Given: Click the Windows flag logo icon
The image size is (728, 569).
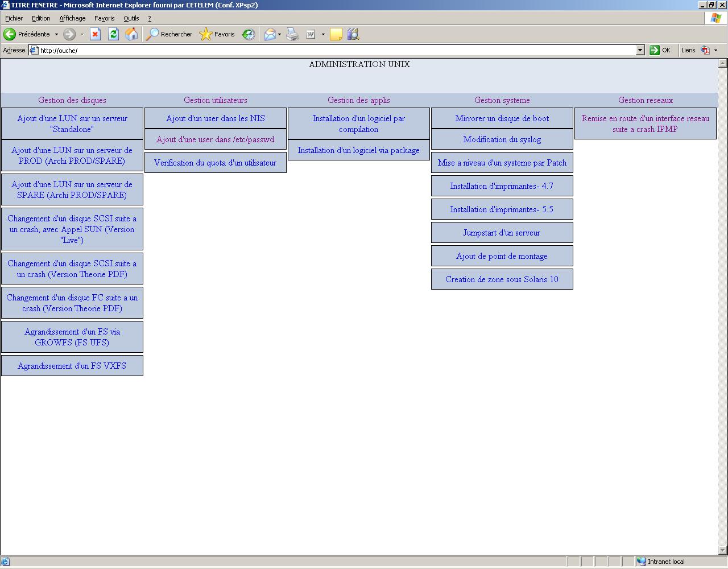Looking at the screenshot, I should tap(716, 18).
